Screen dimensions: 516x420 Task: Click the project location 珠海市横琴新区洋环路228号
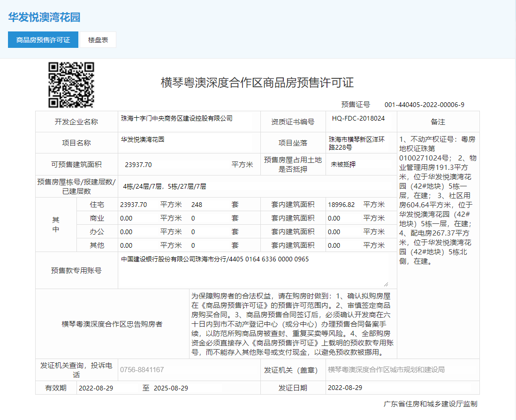[357, 143]
